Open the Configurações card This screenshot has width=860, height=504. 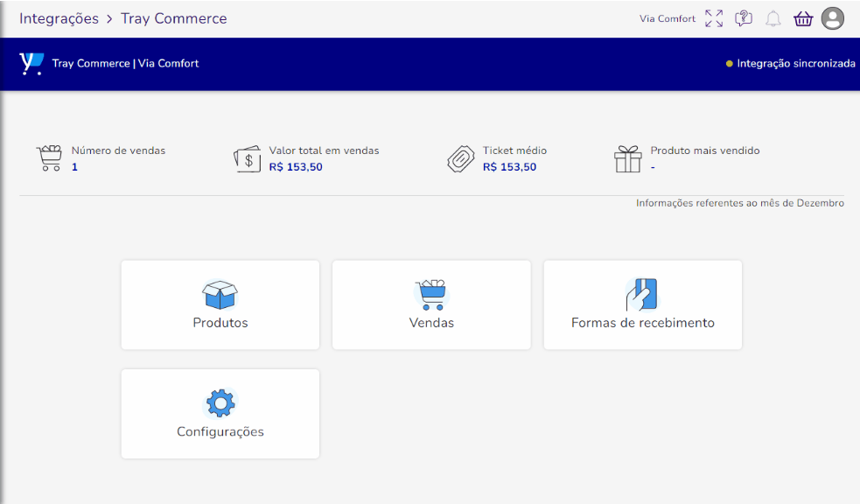click(220, 414)
